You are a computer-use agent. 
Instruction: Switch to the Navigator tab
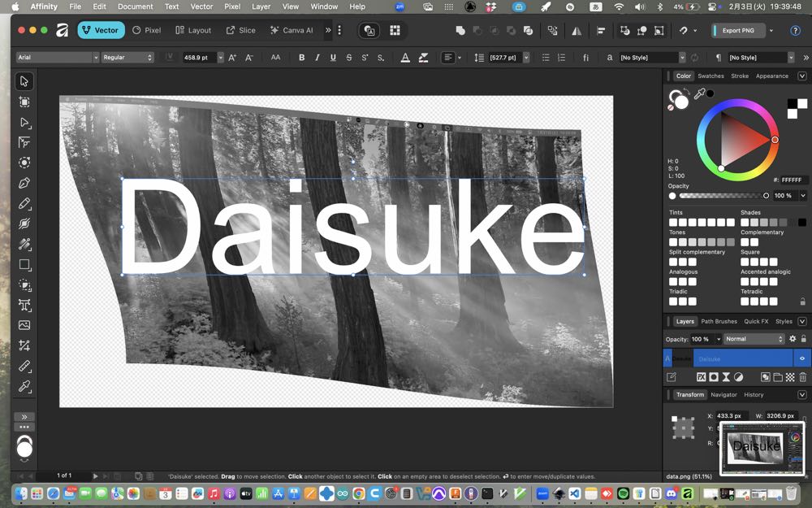(x=723, y=394)
